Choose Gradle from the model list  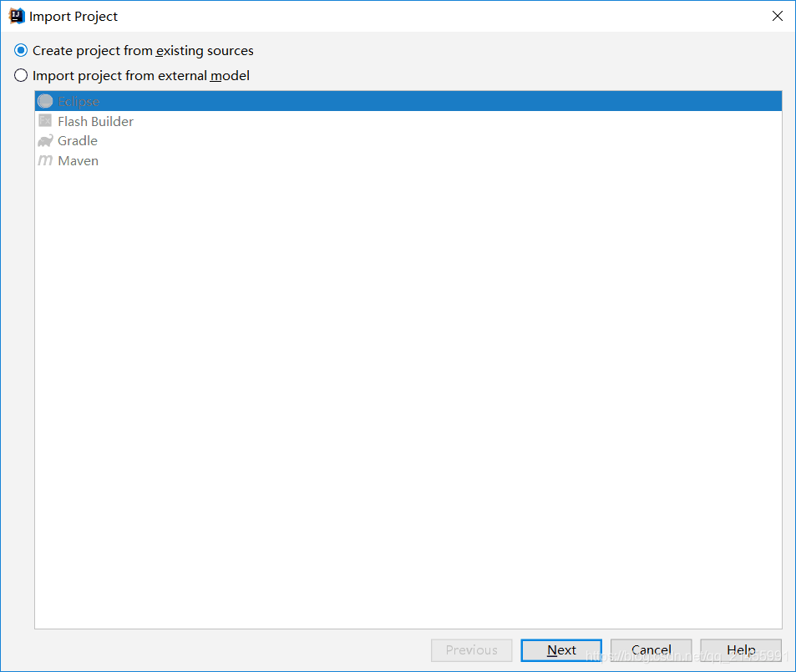(x=408, y=140)
